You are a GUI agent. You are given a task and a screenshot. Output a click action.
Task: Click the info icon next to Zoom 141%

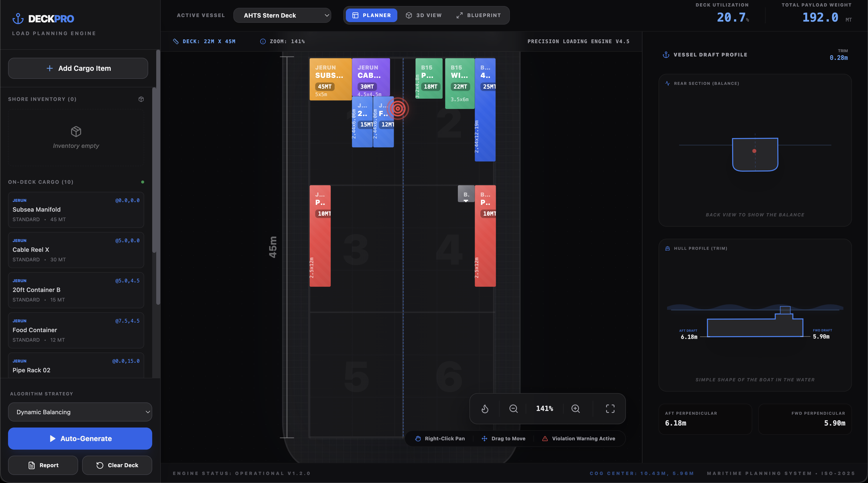(x=263, y=41)
